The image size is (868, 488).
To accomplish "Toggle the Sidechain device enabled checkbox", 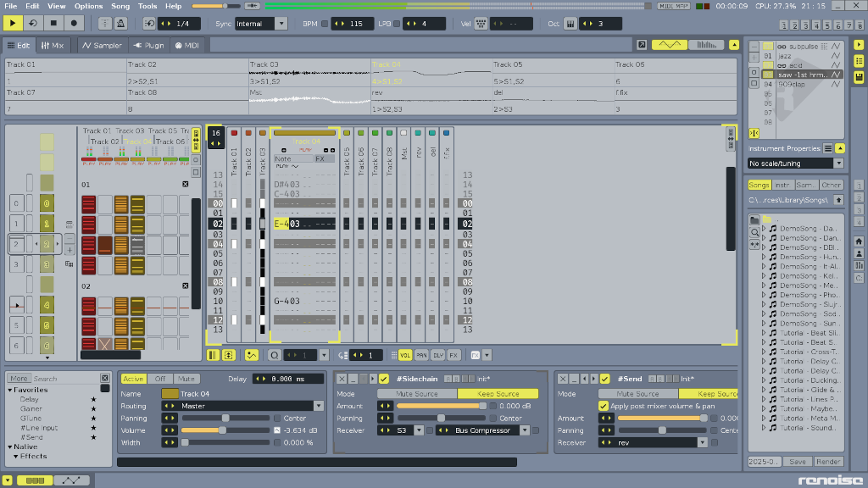I will coord(384,379).
